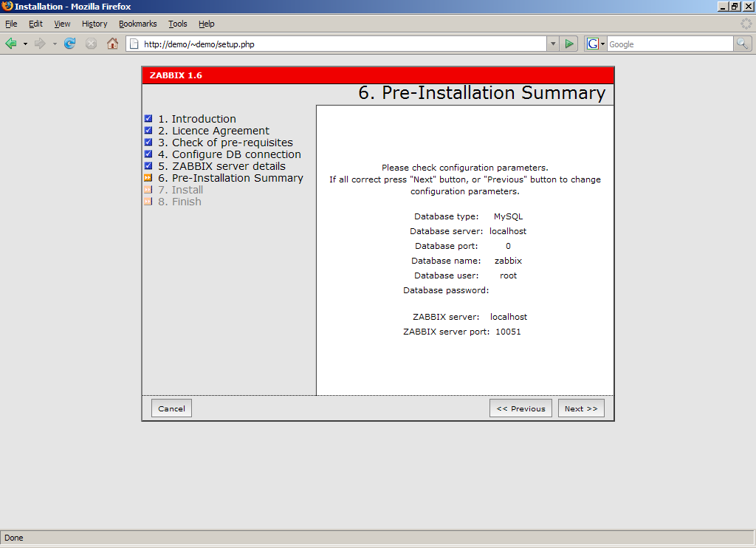Click the orange arrow icon beside 6. Pre-Installation Summary

148,178
